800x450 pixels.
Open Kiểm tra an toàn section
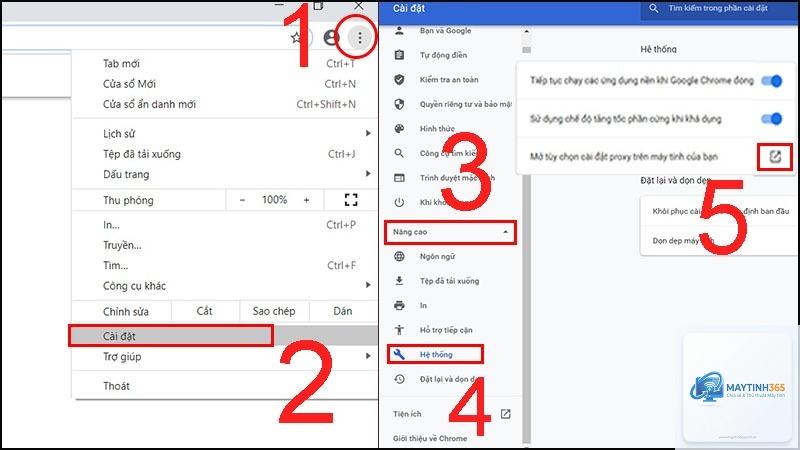[449, 80]
